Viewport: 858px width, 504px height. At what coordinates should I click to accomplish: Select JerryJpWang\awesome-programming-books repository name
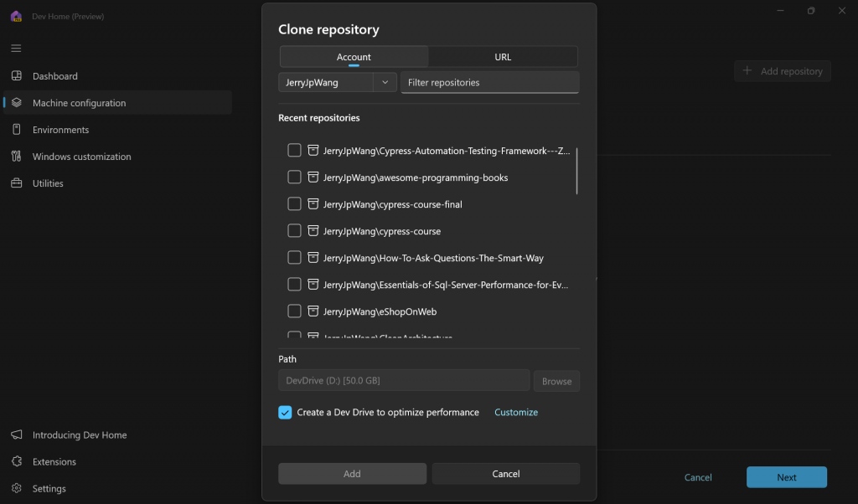pyautogui.click(x=416, y=177)
